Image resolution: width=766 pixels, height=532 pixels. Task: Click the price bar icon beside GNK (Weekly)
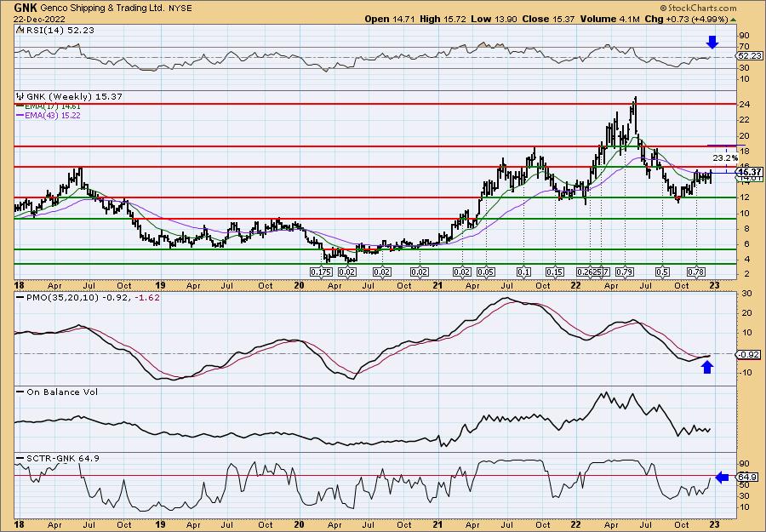[x=20, y=96]
